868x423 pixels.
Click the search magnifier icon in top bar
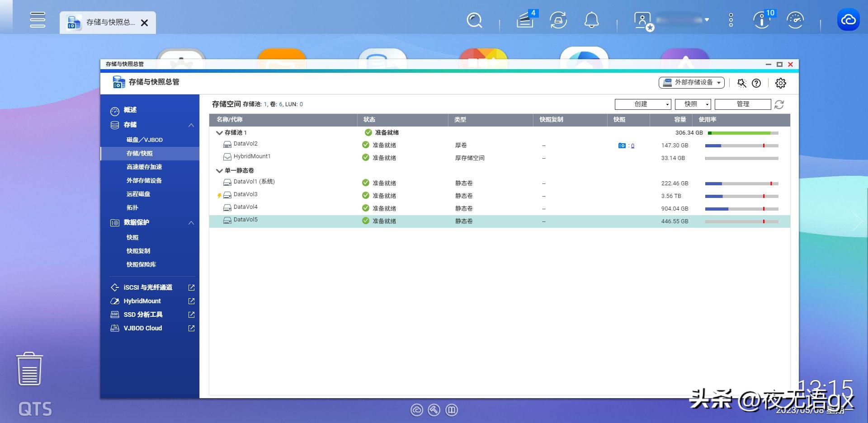[x=474, y=20]
